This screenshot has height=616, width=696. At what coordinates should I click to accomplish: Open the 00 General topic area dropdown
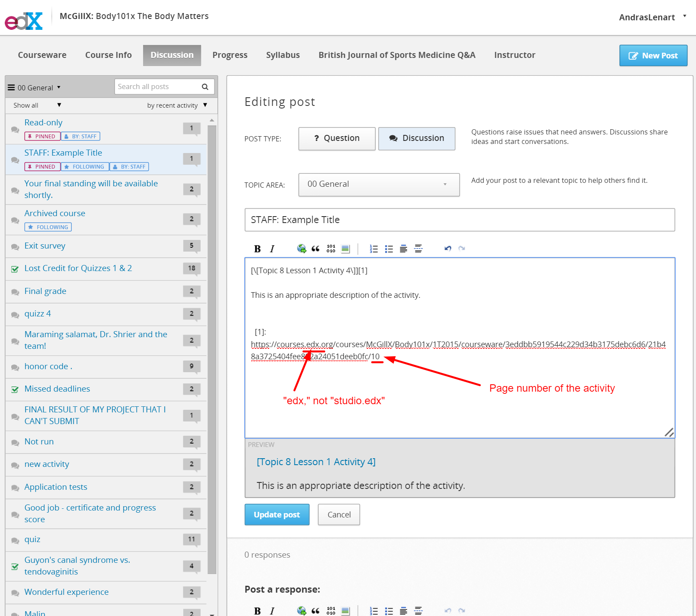[x=379, y=185]
